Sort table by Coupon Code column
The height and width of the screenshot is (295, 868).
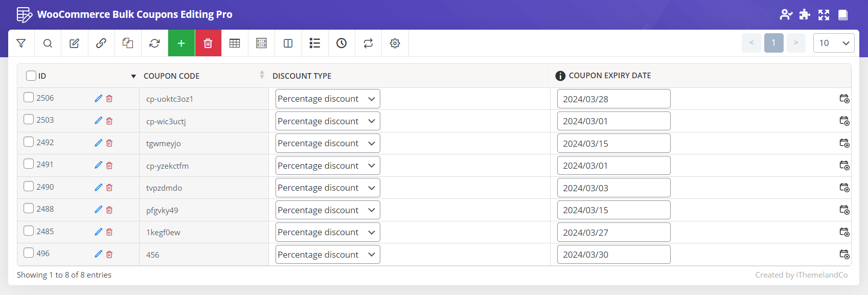point(172,76)
